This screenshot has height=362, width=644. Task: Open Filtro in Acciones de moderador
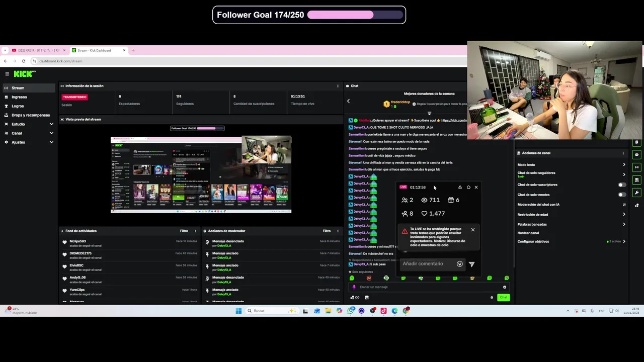tap(327, 231)
